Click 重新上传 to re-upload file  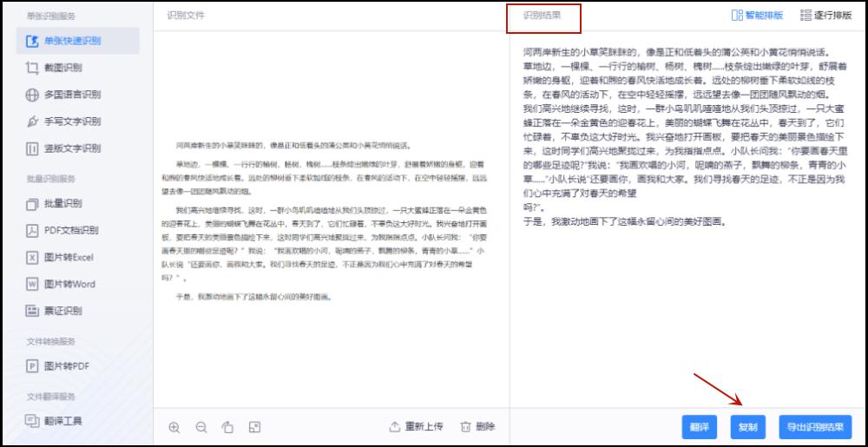click(417, 426)
